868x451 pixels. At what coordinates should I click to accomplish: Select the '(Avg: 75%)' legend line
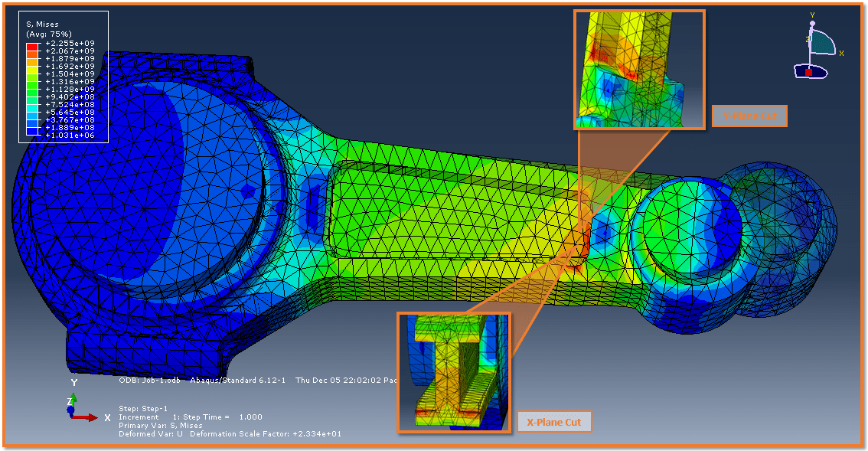[x=49, y=34]
